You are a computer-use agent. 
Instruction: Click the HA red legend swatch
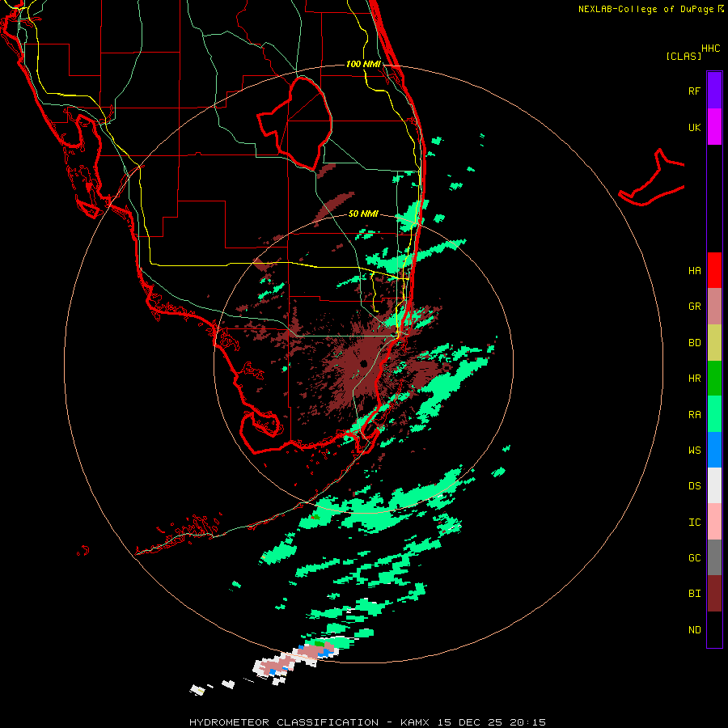[x=714, y=270]
